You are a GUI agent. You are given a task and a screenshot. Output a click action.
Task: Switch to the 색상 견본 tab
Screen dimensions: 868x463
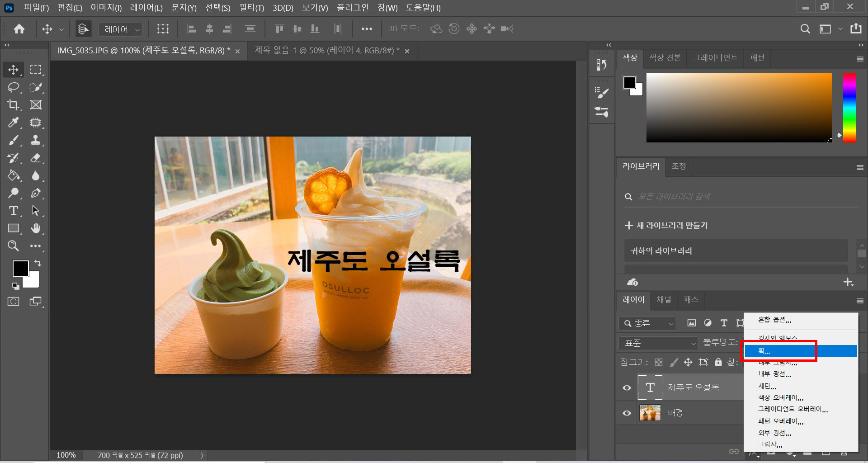[665, 58]
